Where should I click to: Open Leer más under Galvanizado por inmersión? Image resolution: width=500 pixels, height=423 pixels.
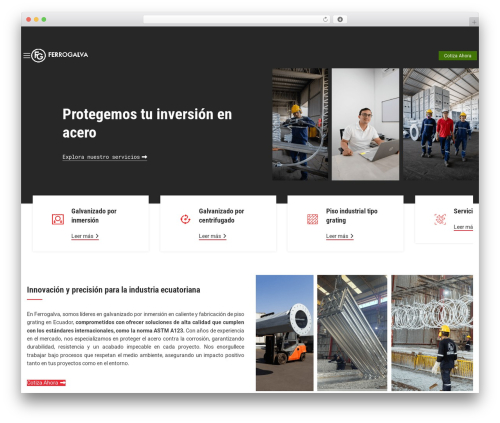pyautogui.click(x=85, y=236)
